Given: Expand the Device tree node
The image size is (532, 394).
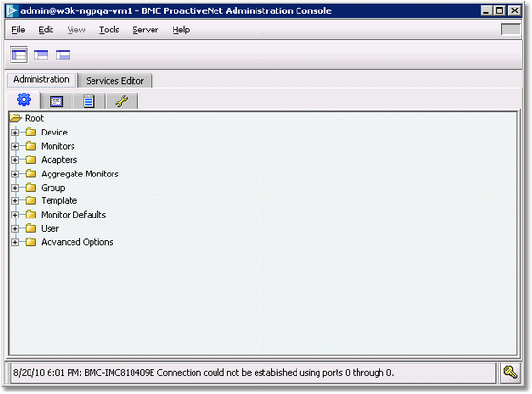Looking at the screenshot, I should click(15, 133).
